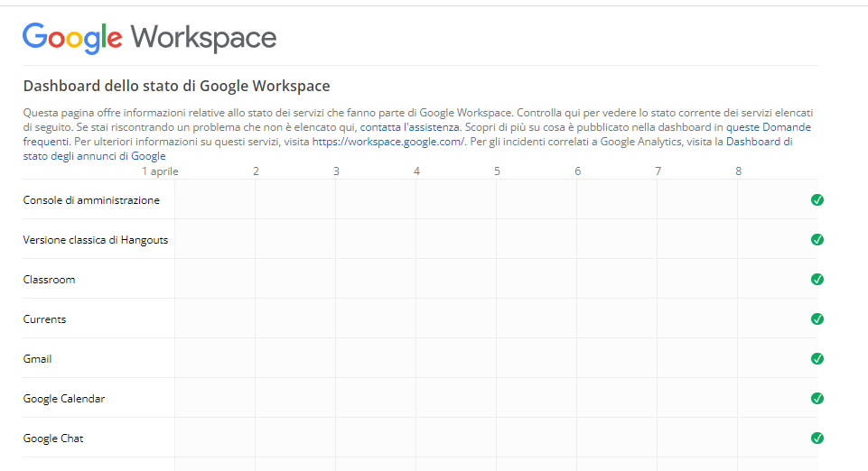Open the contatta l'assistenza link
The height and width of the screenshot is (471, 868).
(x=410, y=127)
